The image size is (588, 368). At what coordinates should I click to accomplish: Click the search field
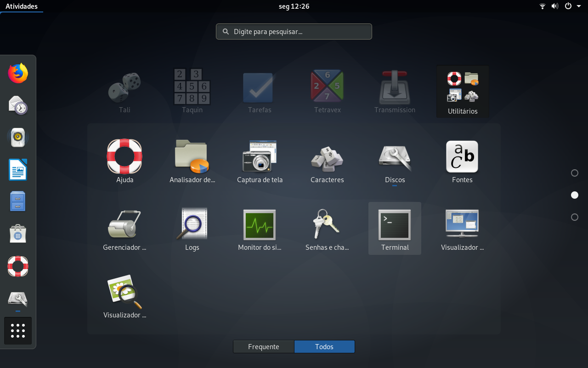(294, 31)
